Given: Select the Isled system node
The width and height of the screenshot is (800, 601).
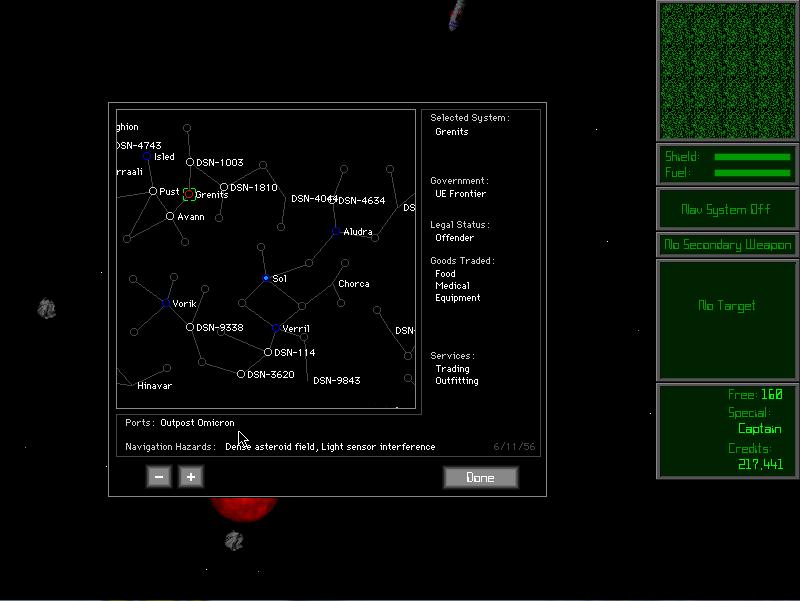Looking at the screenshot, I should pos(147,156).
